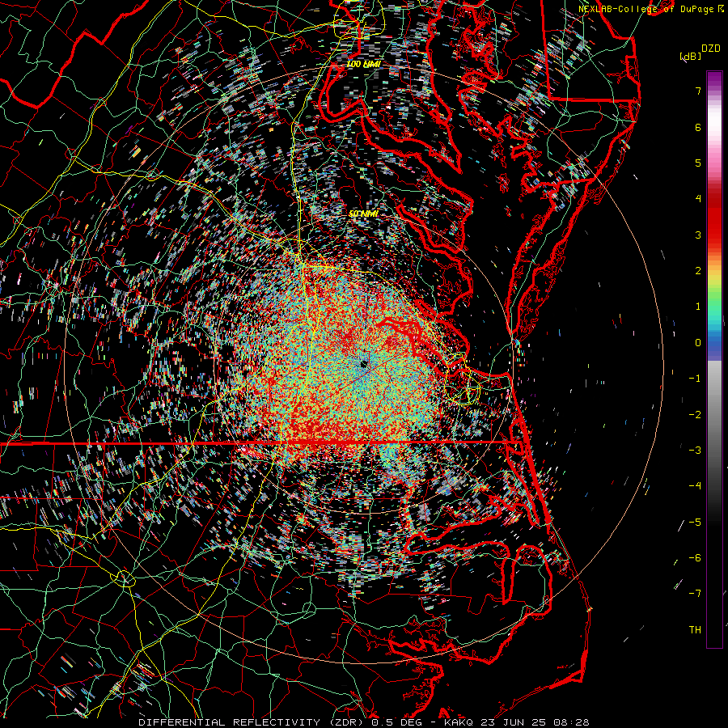Click the -1 dB scale label

pyautogui.click(x=695, y=379)
